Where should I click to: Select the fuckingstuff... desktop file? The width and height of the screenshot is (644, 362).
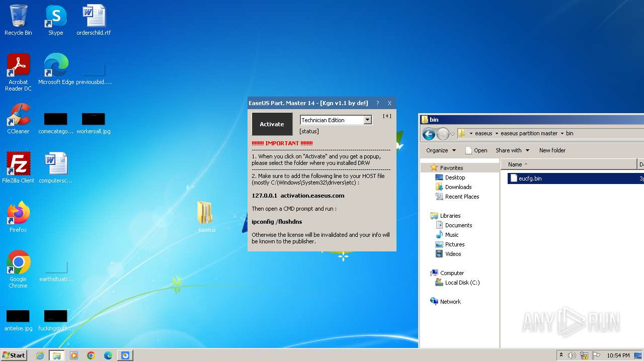[x=56, y=321]
